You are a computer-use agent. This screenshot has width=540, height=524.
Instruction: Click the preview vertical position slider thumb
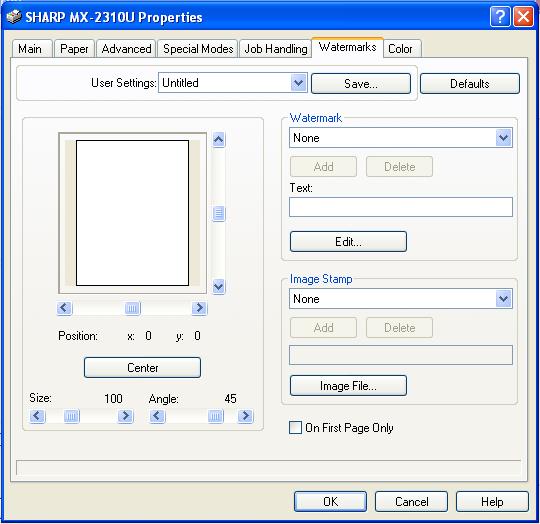coord(219,213)
